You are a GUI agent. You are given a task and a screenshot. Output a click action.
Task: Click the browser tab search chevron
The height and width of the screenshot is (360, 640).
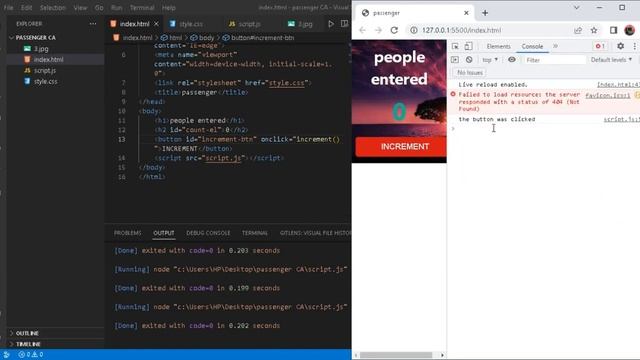point(576,7)
